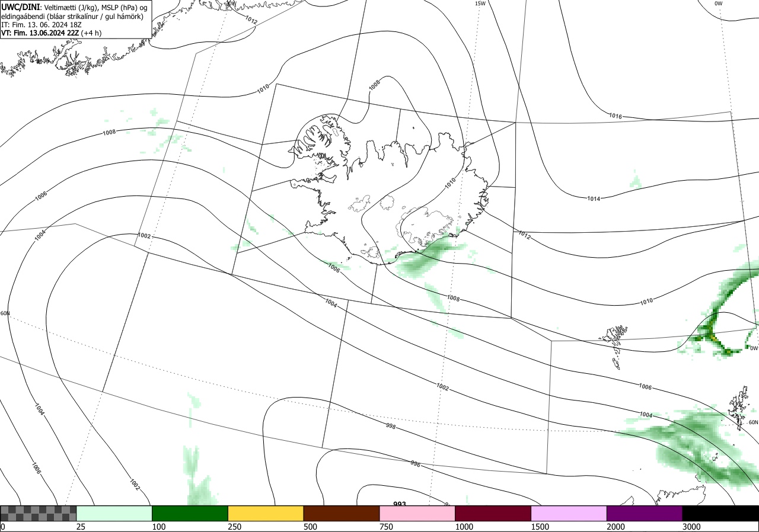759x532 pixels.
Task: Click the 'UWC/DINI' map title text
Action: click(x=20, y=7)
